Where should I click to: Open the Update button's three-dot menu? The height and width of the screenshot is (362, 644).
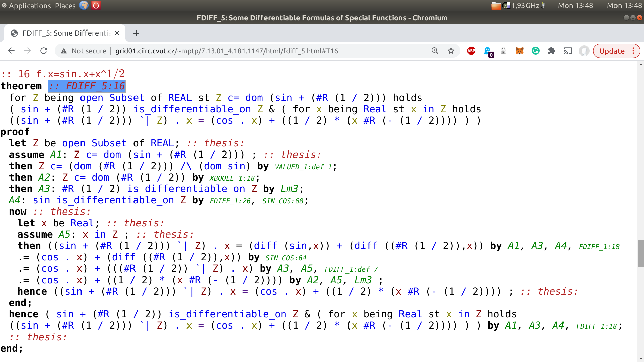tap(633, 51)
